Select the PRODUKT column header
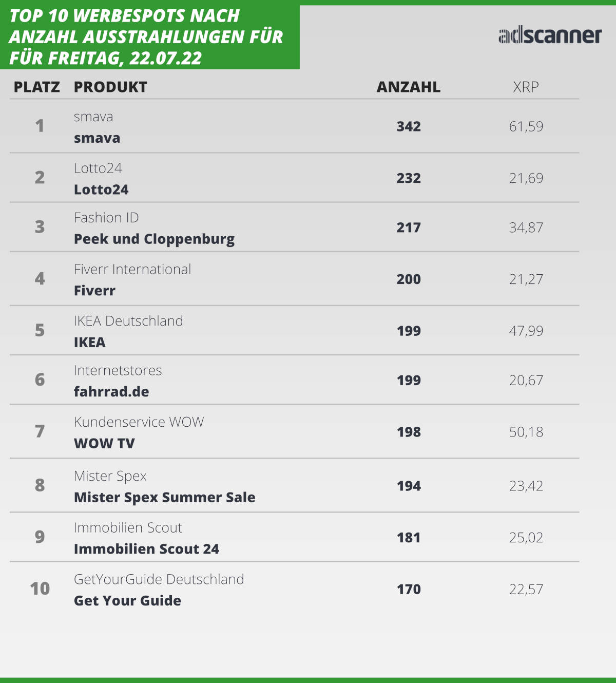Viewport: 616px width, 683px height. coord(110,87)
